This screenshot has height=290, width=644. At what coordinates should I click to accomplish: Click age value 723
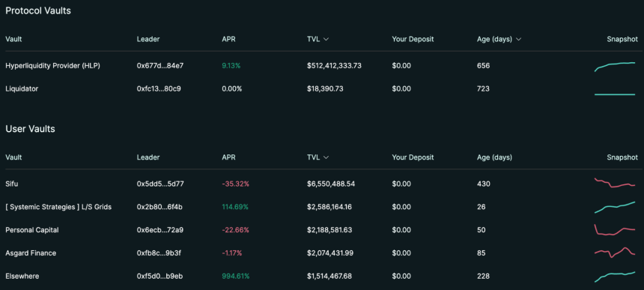pyautogui.click(x=483, y=88)
